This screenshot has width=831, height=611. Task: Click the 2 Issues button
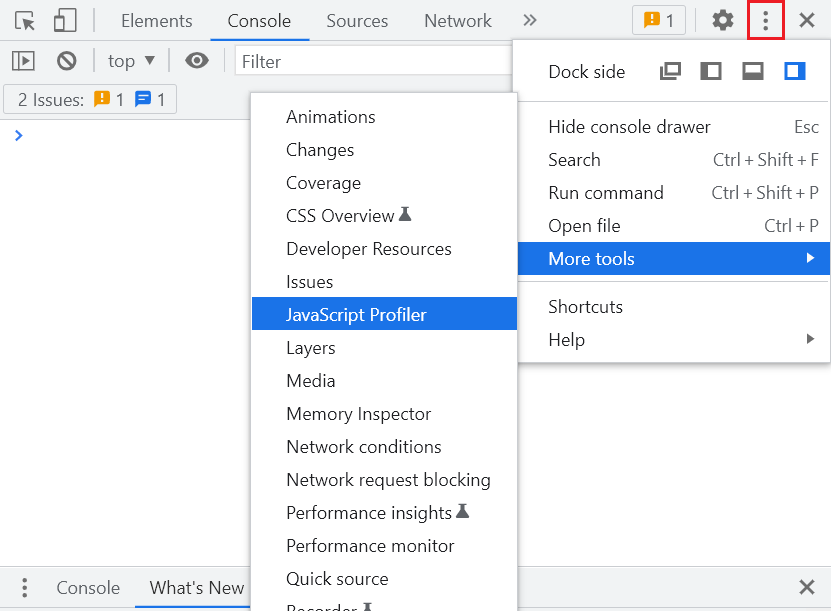tap(90, 100)
